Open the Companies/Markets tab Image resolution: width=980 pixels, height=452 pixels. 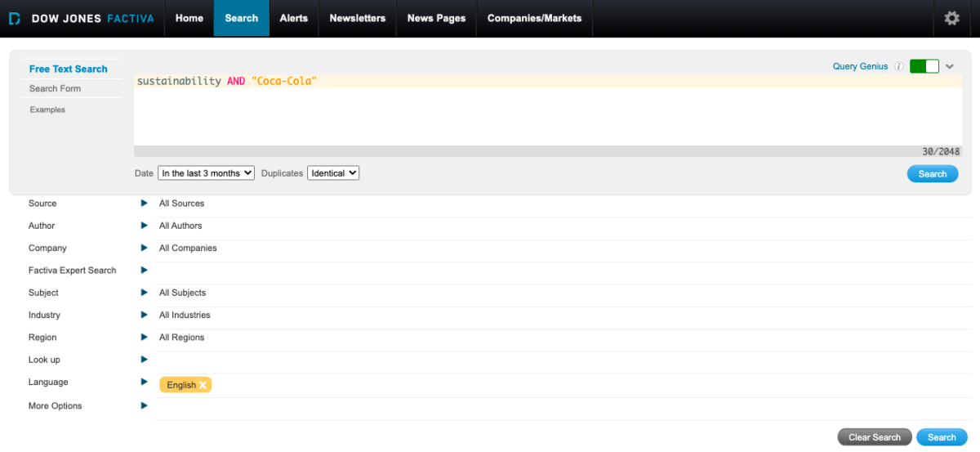pos(534,18)
